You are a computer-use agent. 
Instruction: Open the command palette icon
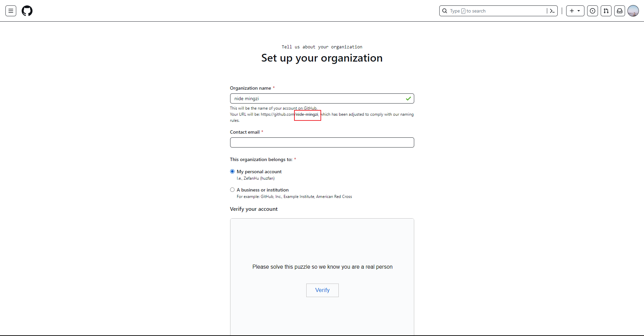pos(552,11)
